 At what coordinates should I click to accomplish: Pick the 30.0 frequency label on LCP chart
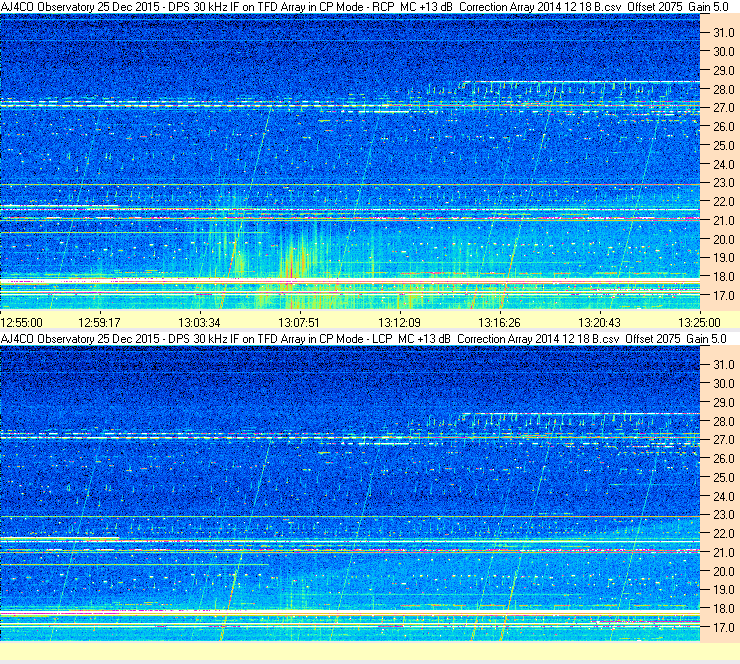tap(723, 384)
